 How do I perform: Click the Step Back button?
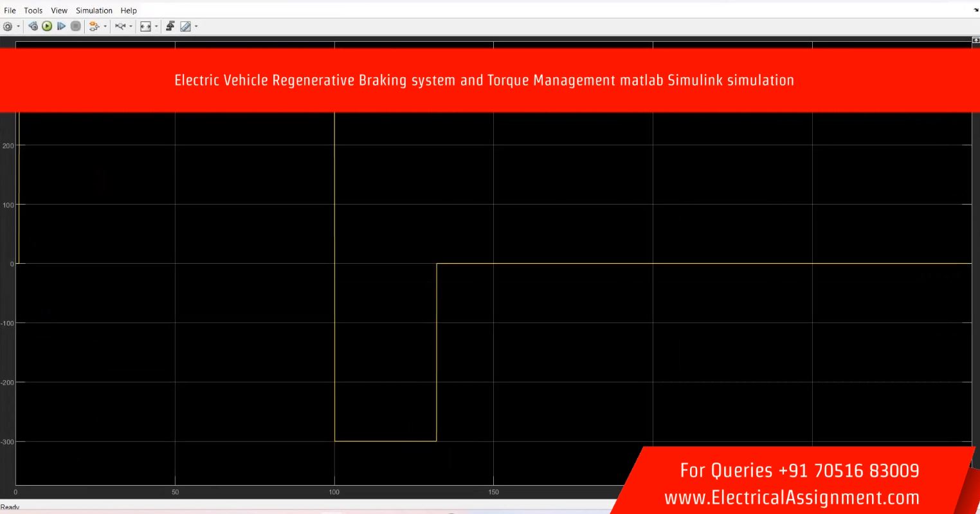(33, 26)
